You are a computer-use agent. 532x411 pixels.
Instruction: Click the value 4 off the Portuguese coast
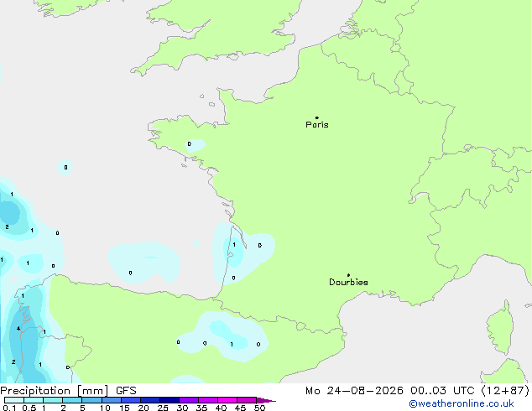coord(18,328)
